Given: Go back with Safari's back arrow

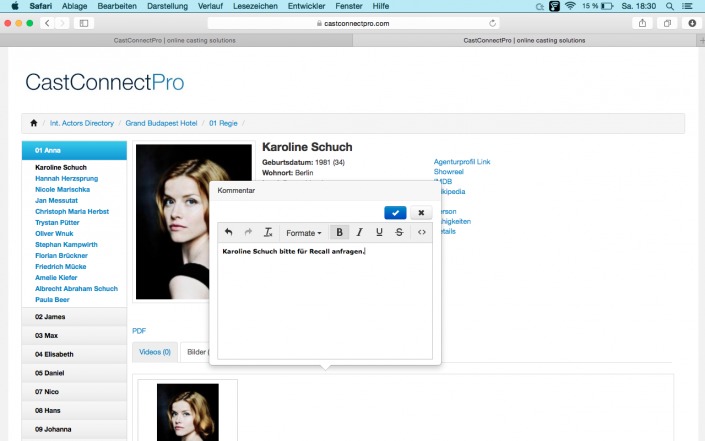Looking at the screenshot, I should [47, 23].
